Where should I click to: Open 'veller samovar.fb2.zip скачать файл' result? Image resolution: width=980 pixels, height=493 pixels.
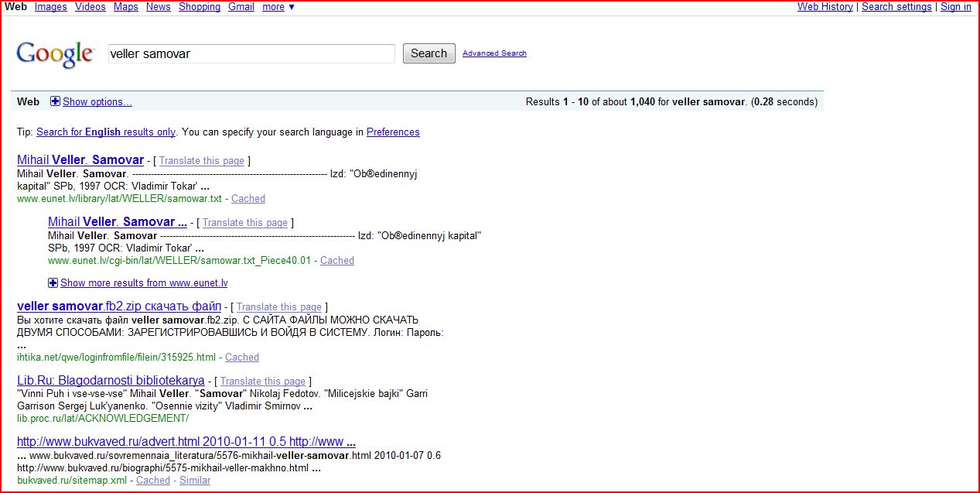click(x=119, y=306)
